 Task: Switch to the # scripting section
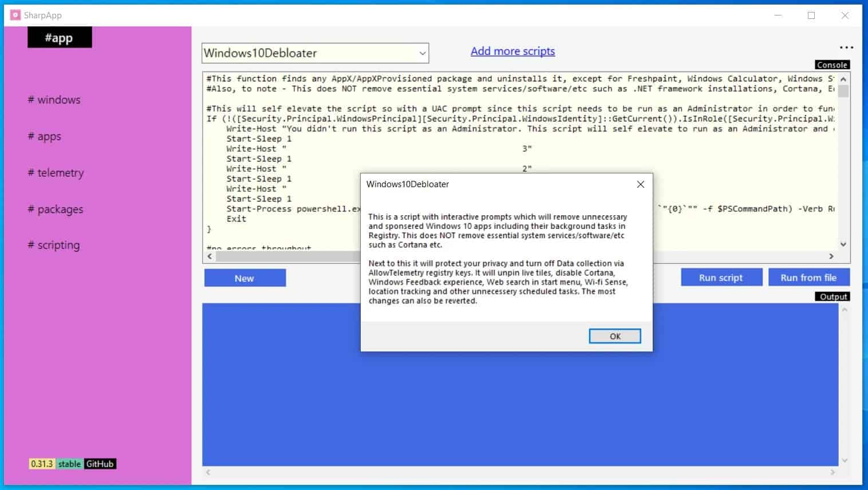pyautogui.click(x=54, y=245)
